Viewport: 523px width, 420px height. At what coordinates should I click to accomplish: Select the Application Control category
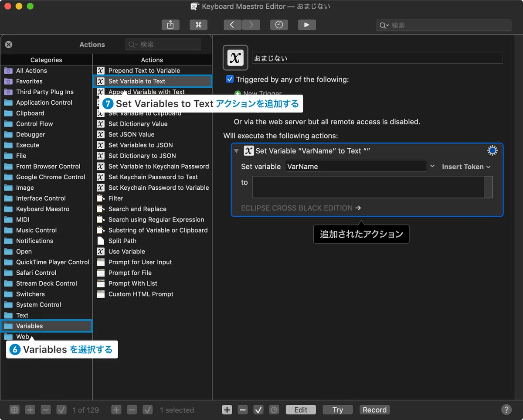pyautogui.click(x=46, y=102)
